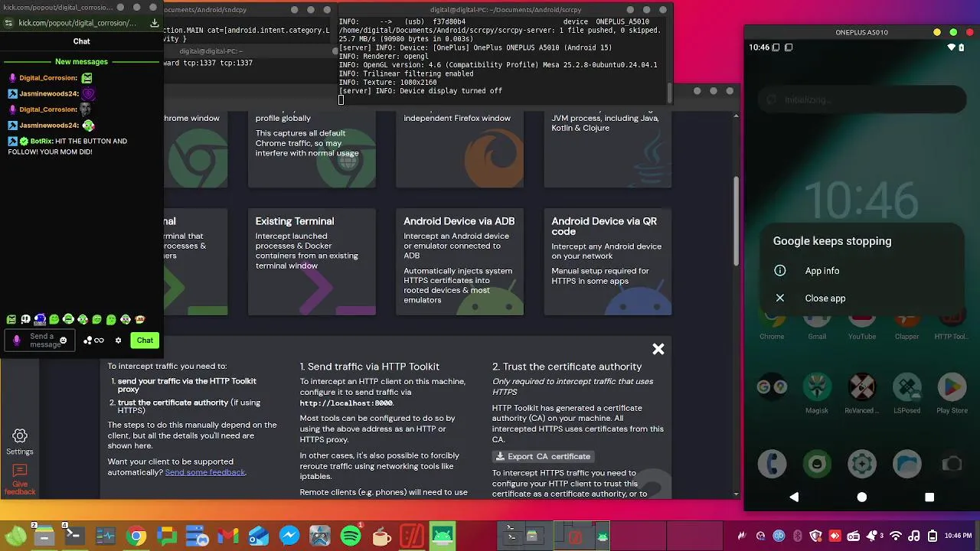Tap the Android back navigation button
The width and height of the screenshot is (980, 551).
794,497
